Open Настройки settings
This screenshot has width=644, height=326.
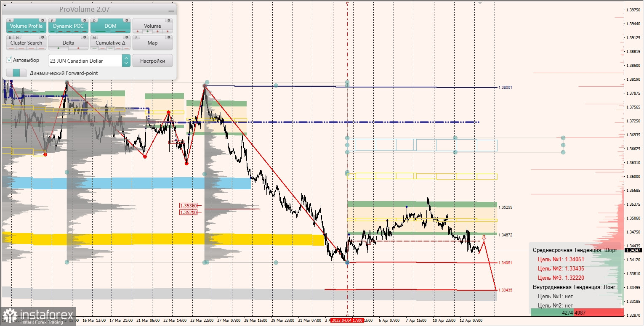tap(152, 61)
